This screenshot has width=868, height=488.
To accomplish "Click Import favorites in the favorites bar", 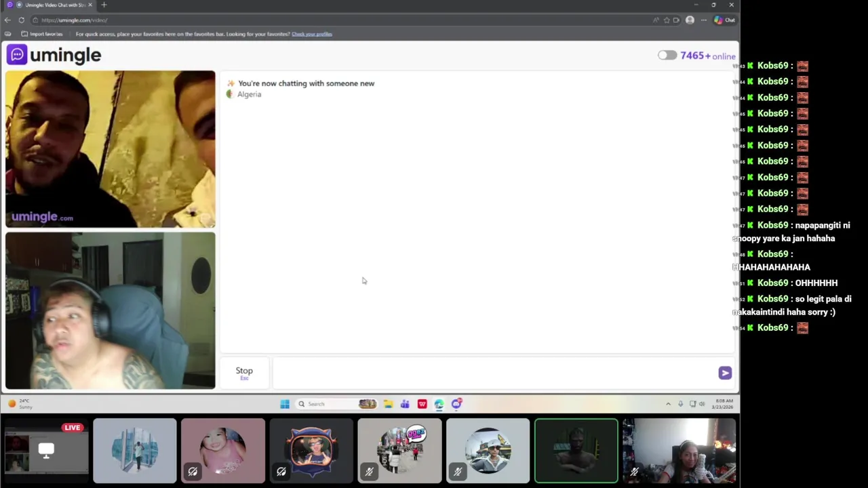I will pos(42,34).
